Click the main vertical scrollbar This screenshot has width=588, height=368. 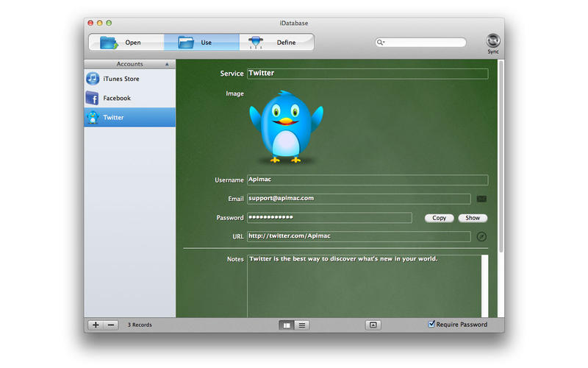(x=501, y=157)
